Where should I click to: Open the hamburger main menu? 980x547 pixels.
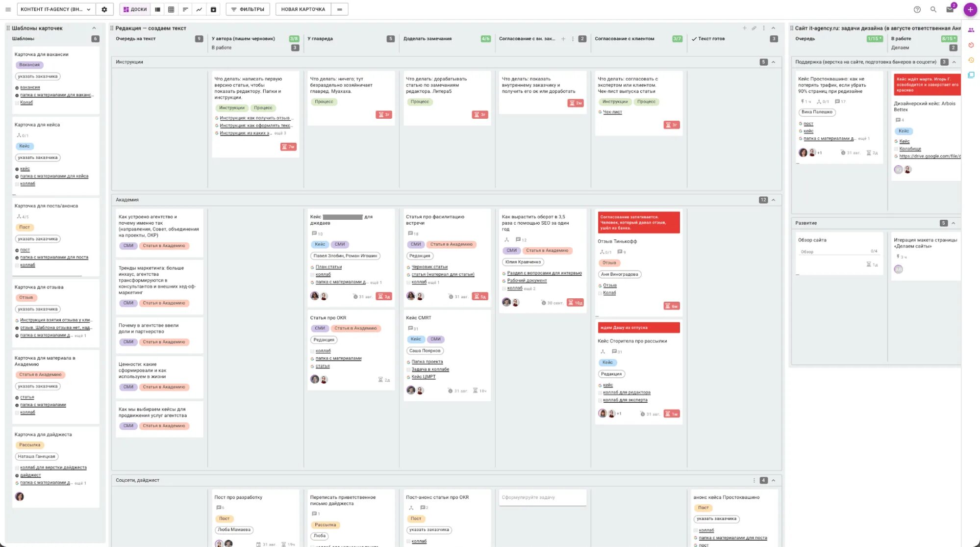[x=8, y=9]
